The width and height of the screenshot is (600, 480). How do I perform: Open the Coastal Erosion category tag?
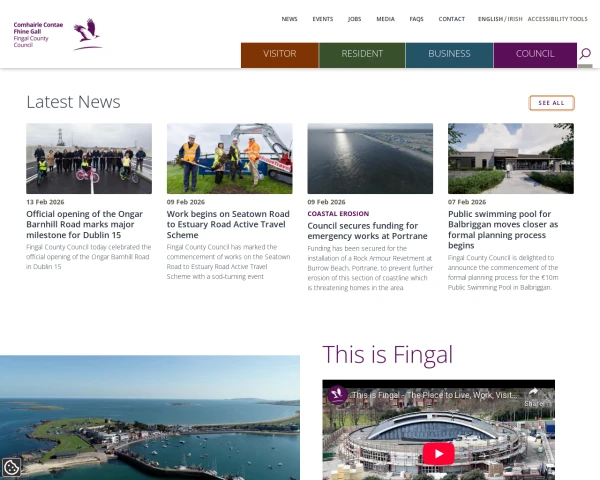coord(338,214)
